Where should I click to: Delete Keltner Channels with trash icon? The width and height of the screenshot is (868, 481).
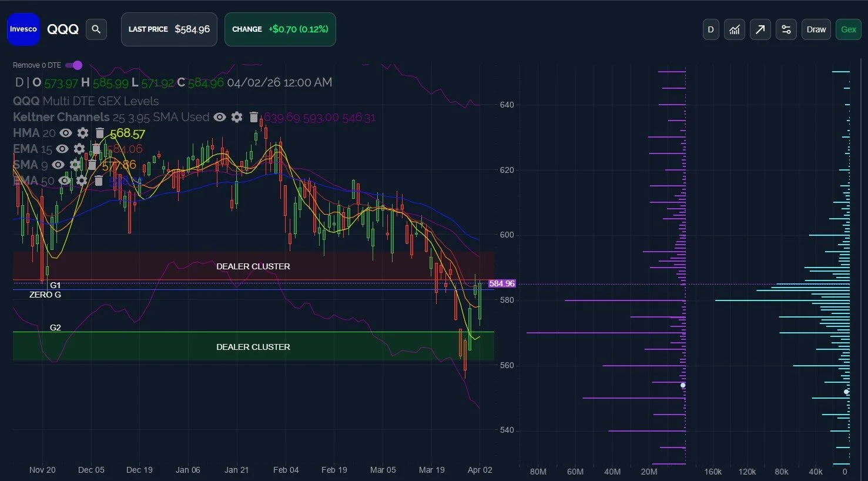pyautogui.click(x=254, y=117)
